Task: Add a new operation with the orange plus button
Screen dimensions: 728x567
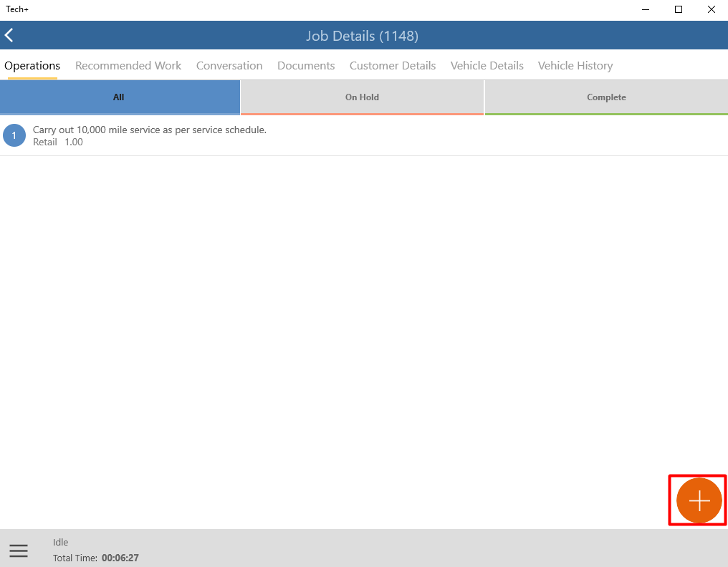Action: 699,500
